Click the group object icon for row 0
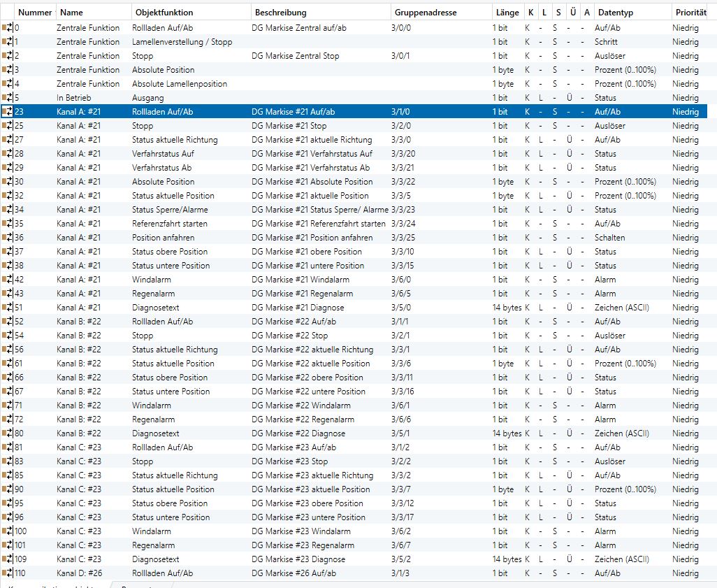 point(8,28)
